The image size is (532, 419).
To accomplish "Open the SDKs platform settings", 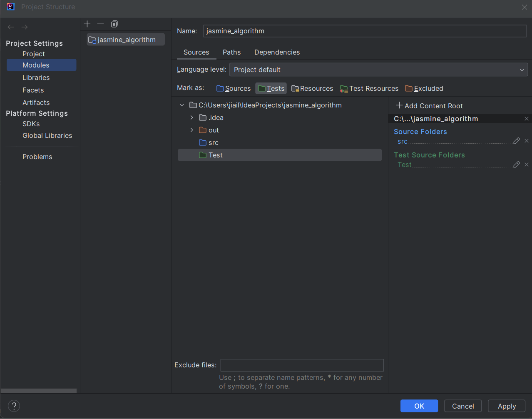I will [x=31, y=124].
